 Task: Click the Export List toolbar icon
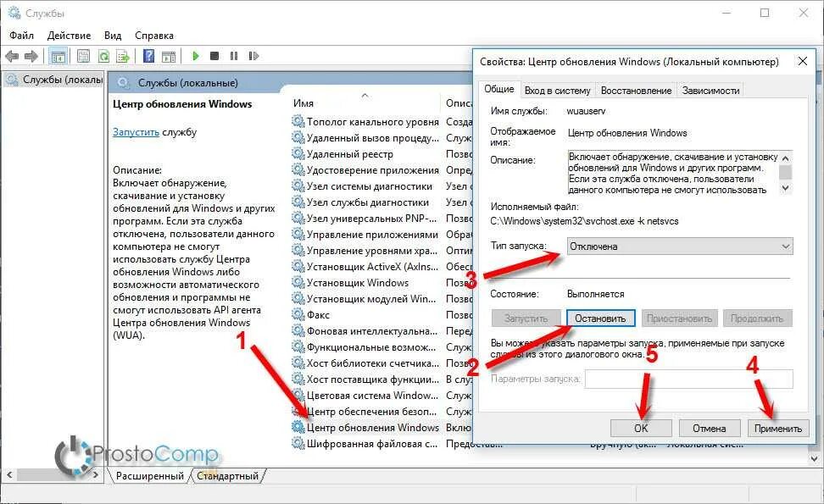point(123,56)
